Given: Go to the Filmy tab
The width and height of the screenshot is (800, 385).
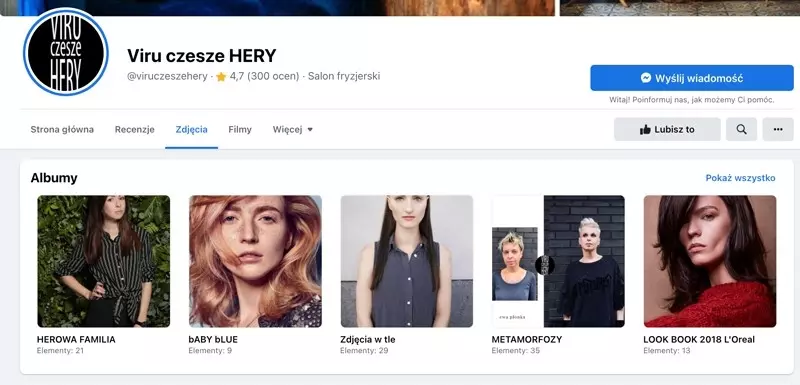Looking at the screenshot, I should (x=240, y=130).
